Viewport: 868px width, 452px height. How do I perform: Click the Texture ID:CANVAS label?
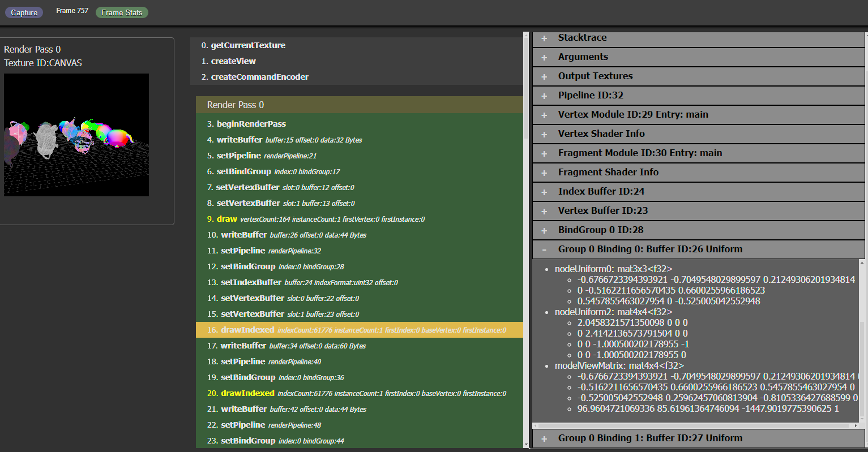tap(43, 63)
